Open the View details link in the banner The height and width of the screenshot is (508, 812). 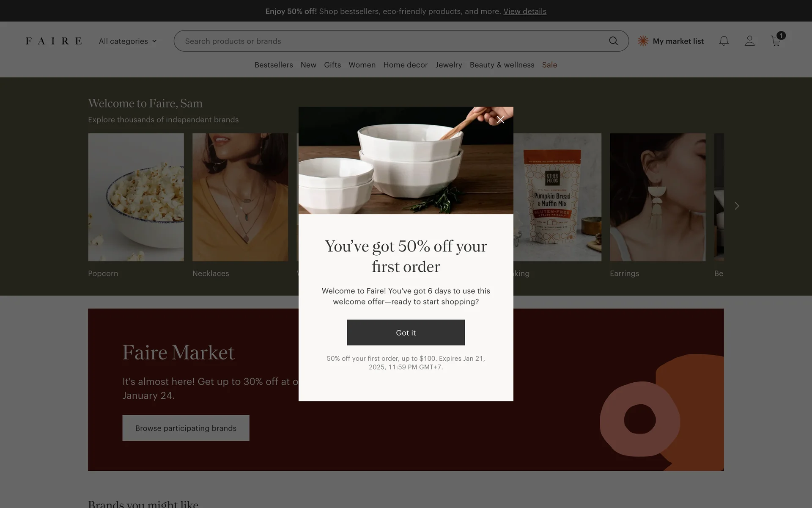[x=525, y=11]
